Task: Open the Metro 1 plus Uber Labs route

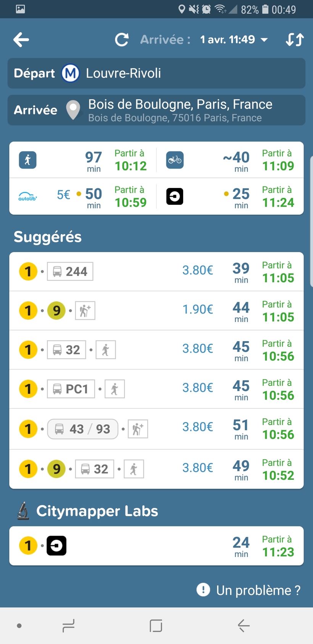Action: coord(156,546)
